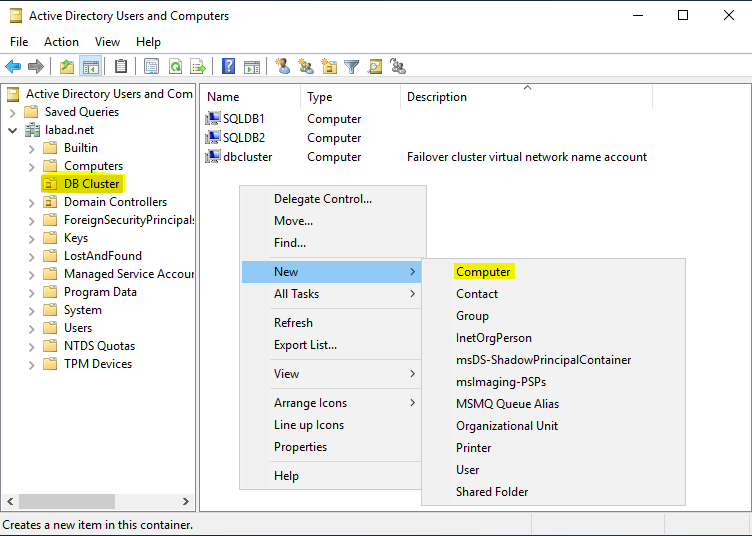
Task: Sort by the Name column header
Action: pos(250,97)
